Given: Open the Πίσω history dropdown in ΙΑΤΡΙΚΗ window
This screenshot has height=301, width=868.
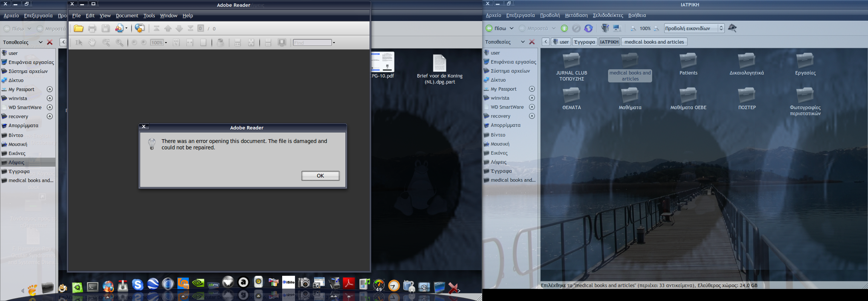Looking at the screenshot, I should tap(512, 28).
